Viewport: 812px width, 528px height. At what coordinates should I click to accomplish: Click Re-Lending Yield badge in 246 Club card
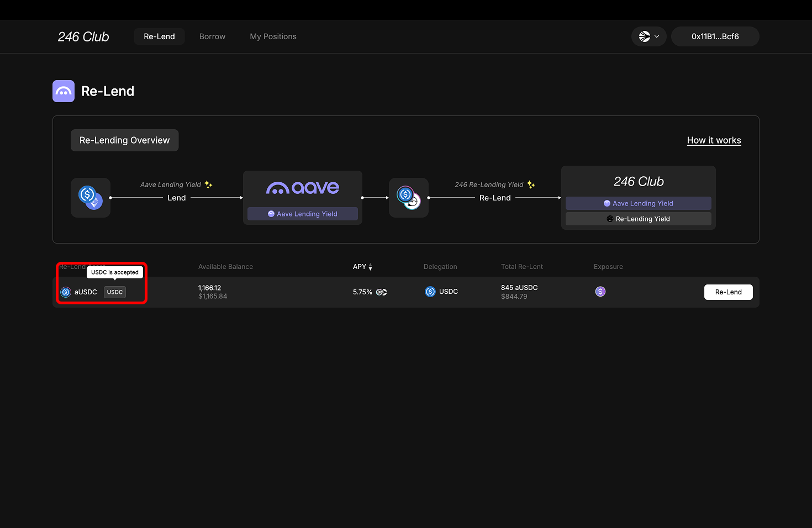coord(639,219)
